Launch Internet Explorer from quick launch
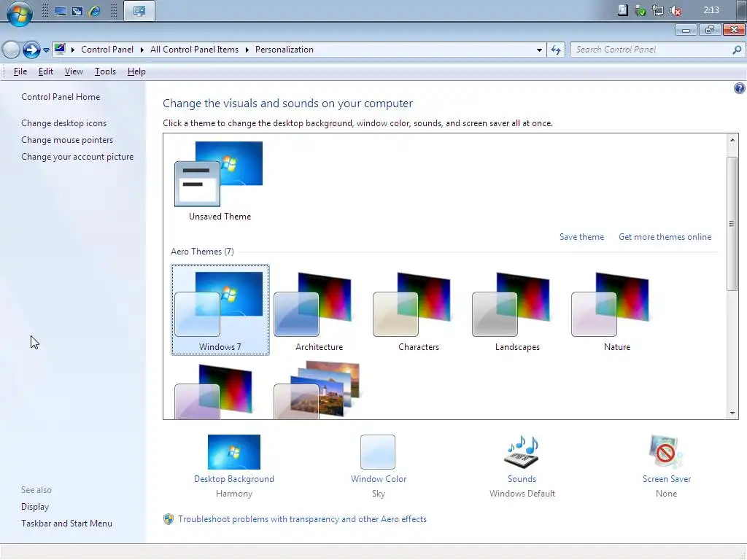The width and height of the screenshot is (747, 560). 94,11
